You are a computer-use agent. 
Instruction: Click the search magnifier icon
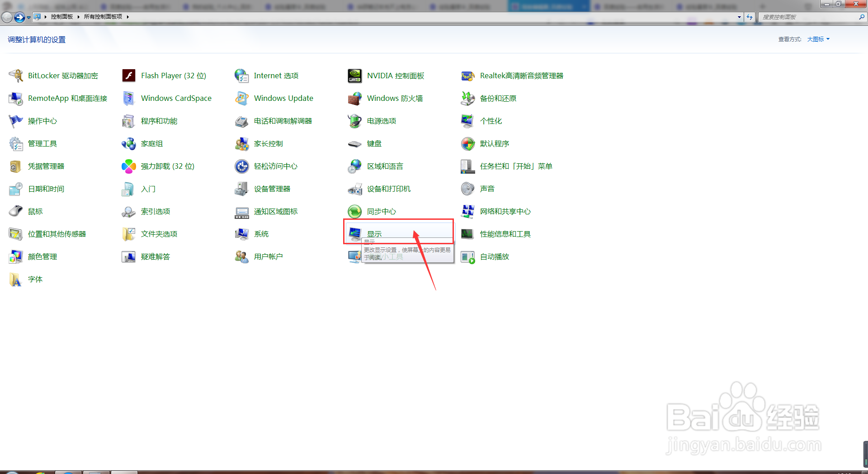862,17
